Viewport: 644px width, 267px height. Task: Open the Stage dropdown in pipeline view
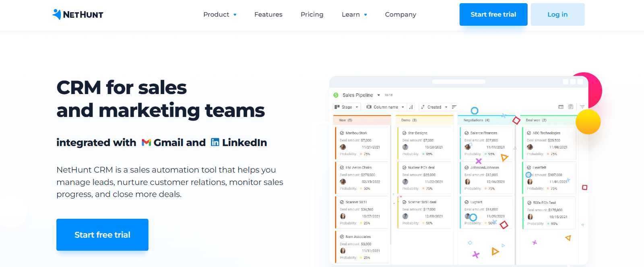click(x=346, y=107)
